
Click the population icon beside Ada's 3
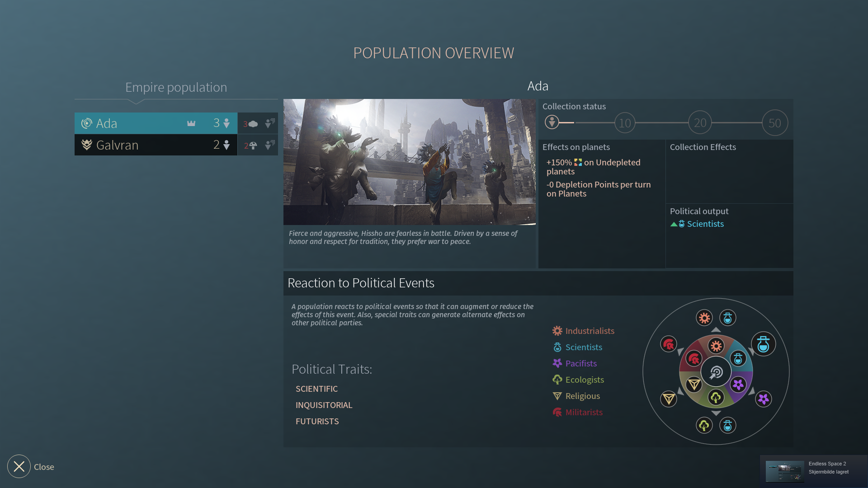pyautogui.click(x=226, y=123)
